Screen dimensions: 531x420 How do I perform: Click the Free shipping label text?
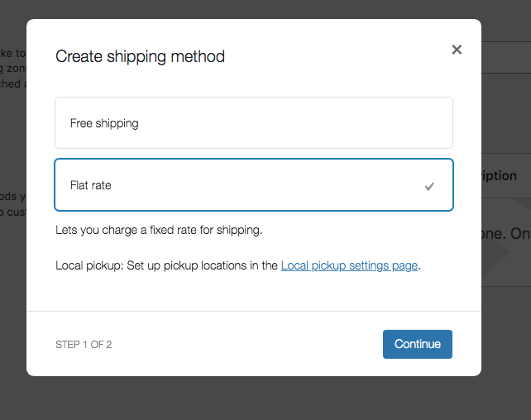104,123
